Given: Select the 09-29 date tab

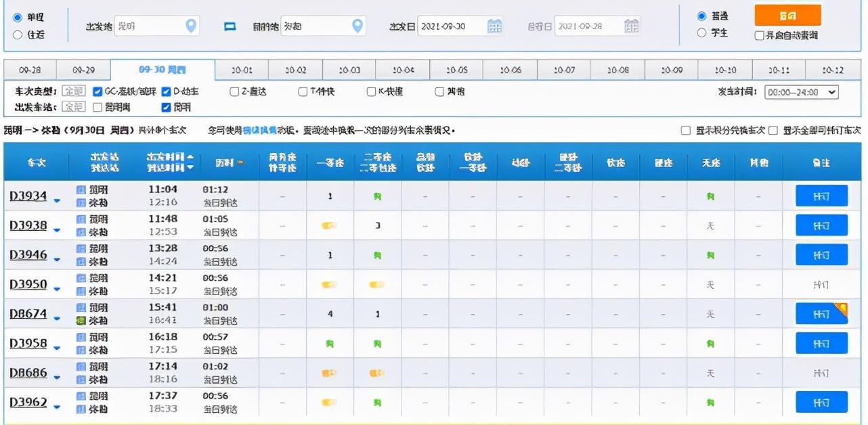Looking at the screenshot, I should point(83,70).
